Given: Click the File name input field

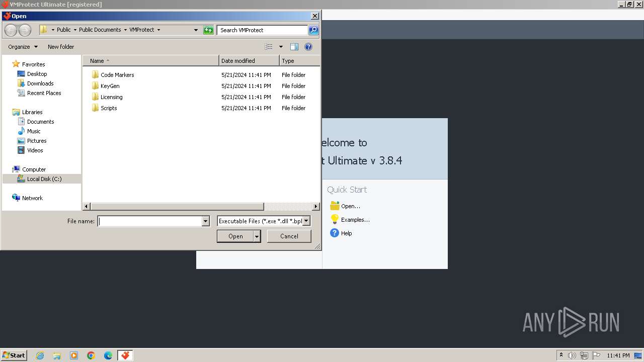Looking at the screenshot, I should coord(150,221).
